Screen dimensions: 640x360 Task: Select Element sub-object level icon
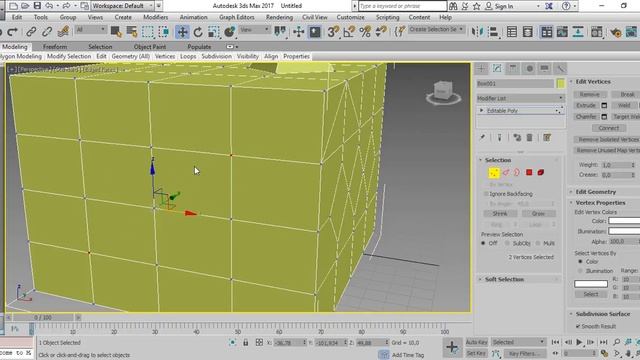click(x=541, y=173)
